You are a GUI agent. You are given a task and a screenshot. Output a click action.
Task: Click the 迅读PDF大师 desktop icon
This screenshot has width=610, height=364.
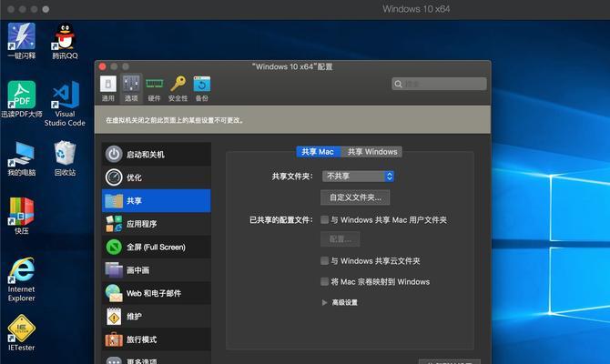(x=22, y=99)
